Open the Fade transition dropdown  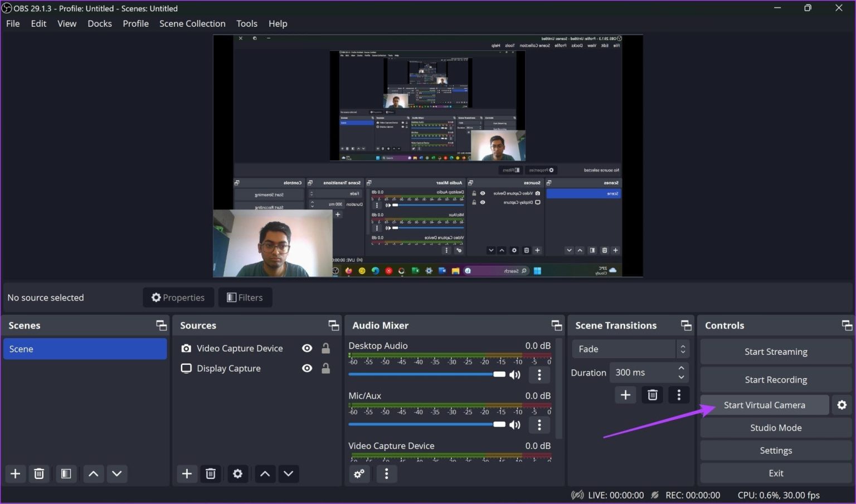click(630, 349)
